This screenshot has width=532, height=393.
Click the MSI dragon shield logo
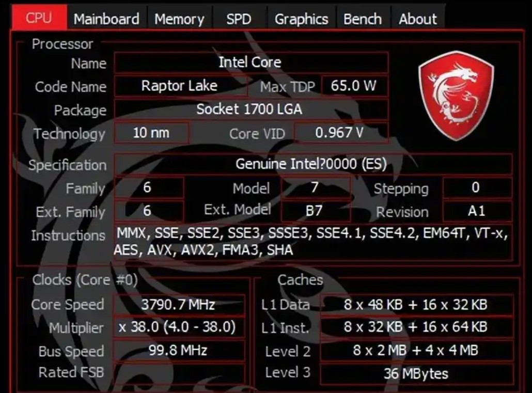coord(457,96)
